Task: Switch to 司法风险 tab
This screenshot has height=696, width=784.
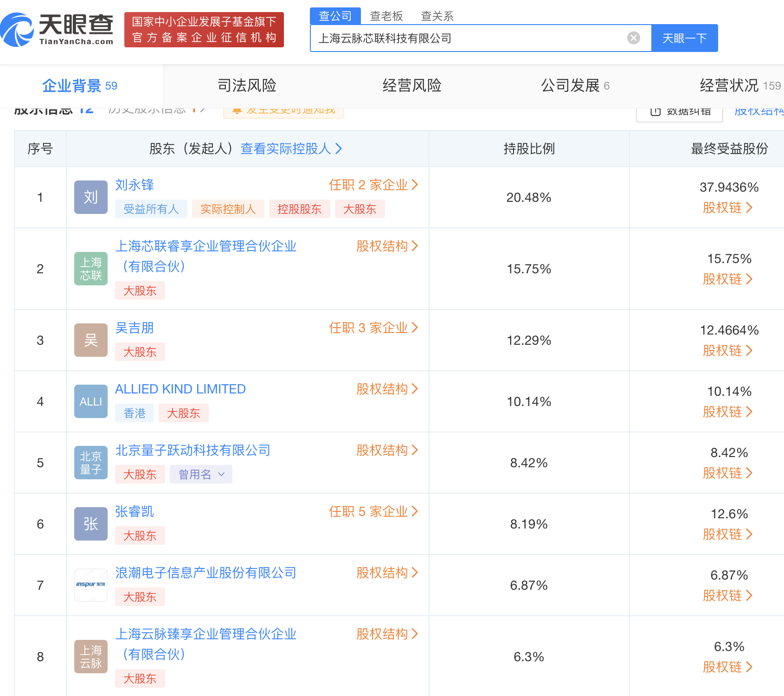Action: [x=247, y=85]
